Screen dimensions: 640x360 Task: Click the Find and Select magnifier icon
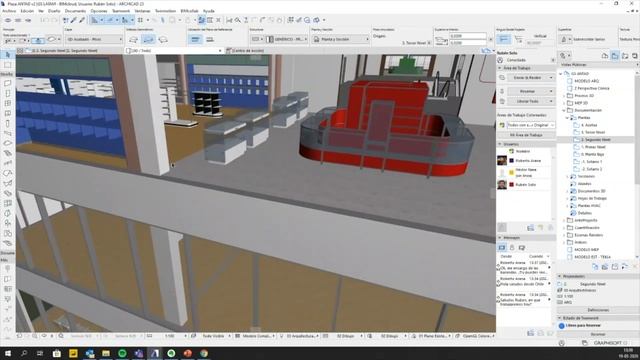tap(238, 20)
